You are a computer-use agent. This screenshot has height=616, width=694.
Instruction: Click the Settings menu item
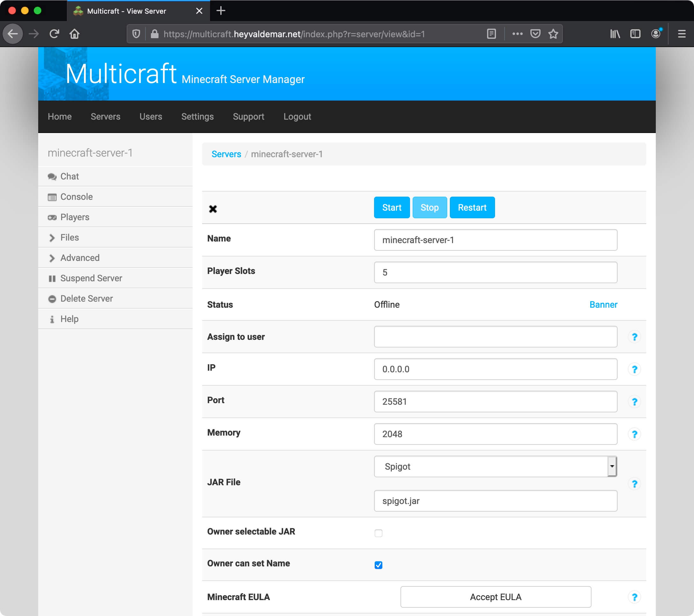(x=197, y=116)
